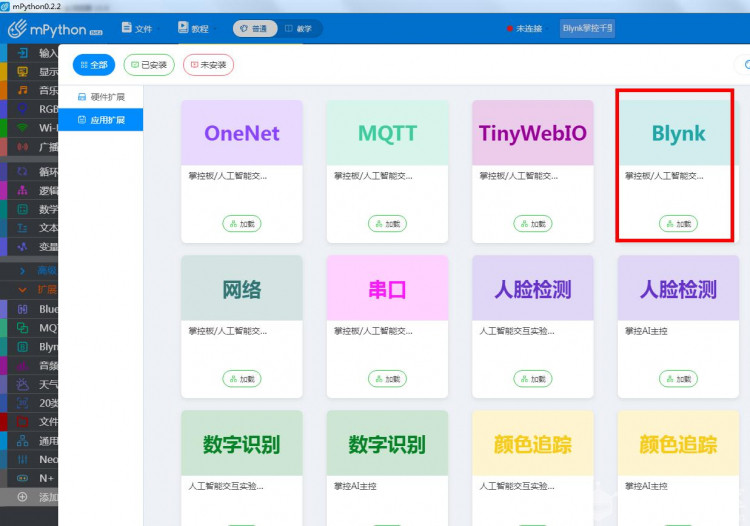Filter extensions by 全部
Screen dimensions: 750x526
(x=94, y=65)
